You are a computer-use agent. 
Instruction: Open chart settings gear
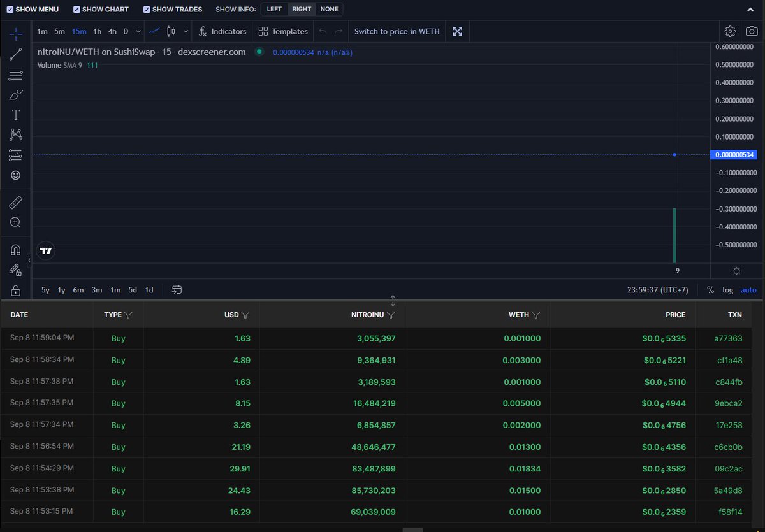(731, 31)
